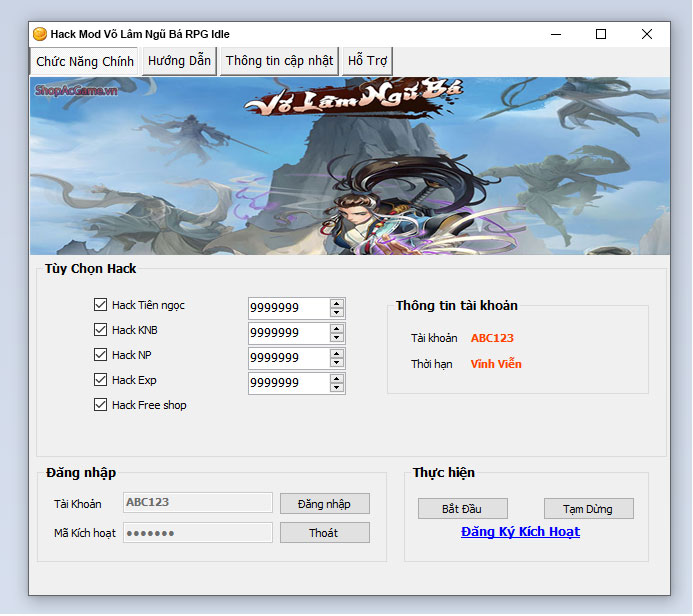Viewport: 693px width, 616px height.
Task: Switch to the Chức Năng Chính tab
Action: [x=84, y=61]
